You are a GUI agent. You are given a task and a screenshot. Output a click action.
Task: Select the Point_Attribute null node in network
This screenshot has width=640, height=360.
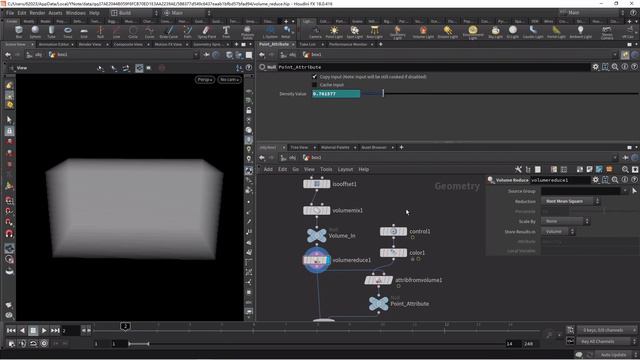point(378,304)
